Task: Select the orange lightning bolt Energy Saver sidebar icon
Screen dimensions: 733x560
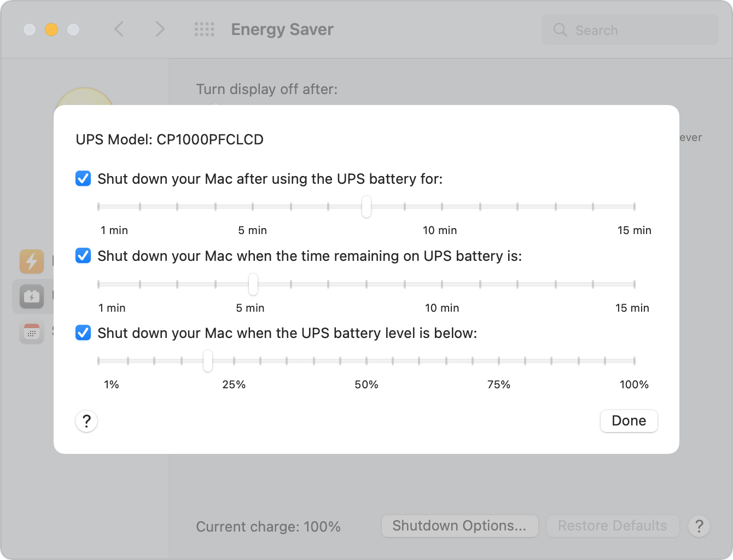Action: pyautogui.click(x=31, y=261)
